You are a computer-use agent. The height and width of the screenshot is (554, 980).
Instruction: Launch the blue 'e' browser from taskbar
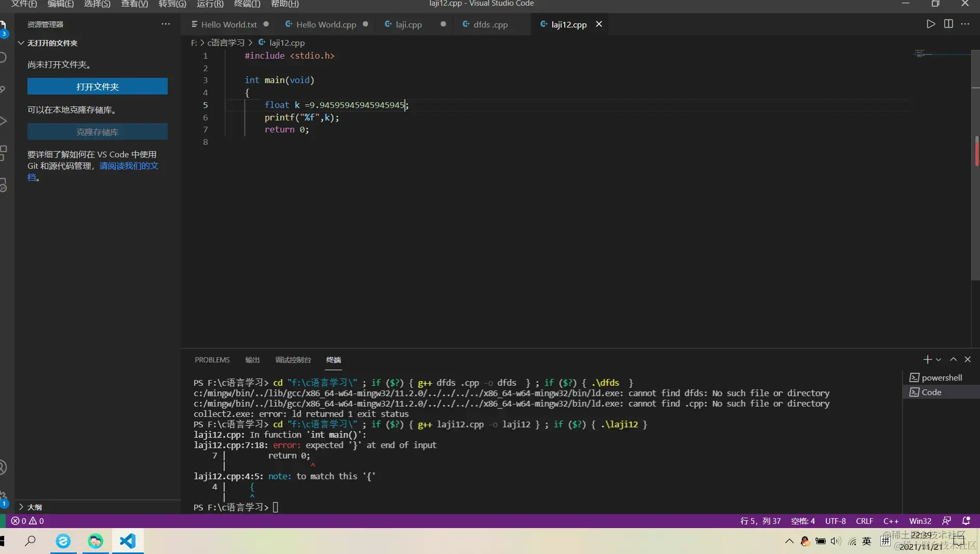pos(63,541)
